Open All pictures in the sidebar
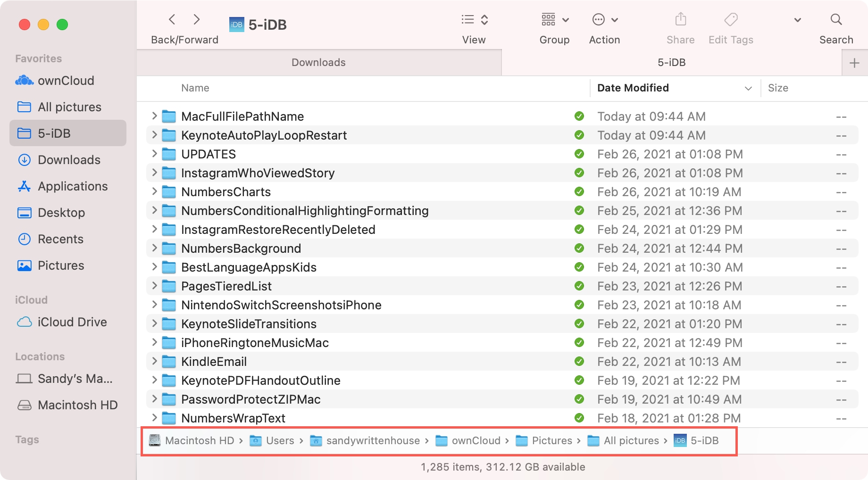Screen dimensions: 868x480 68,107
